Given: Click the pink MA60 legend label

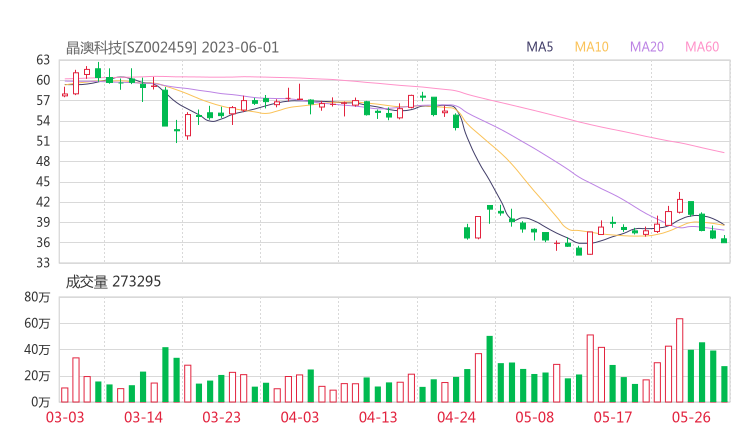Looking at the screenshot, I should click(x=702, y=47).
